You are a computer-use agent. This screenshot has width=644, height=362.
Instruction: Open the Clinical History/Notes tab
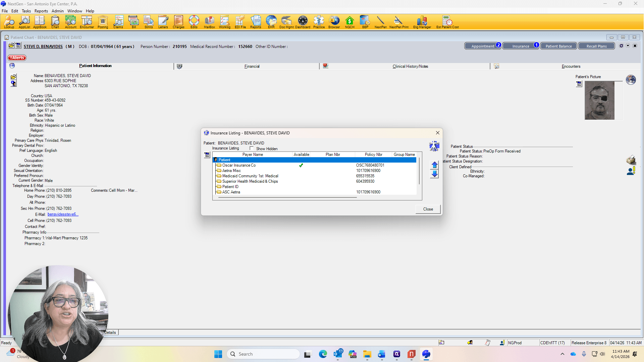(x=410, y=66)
